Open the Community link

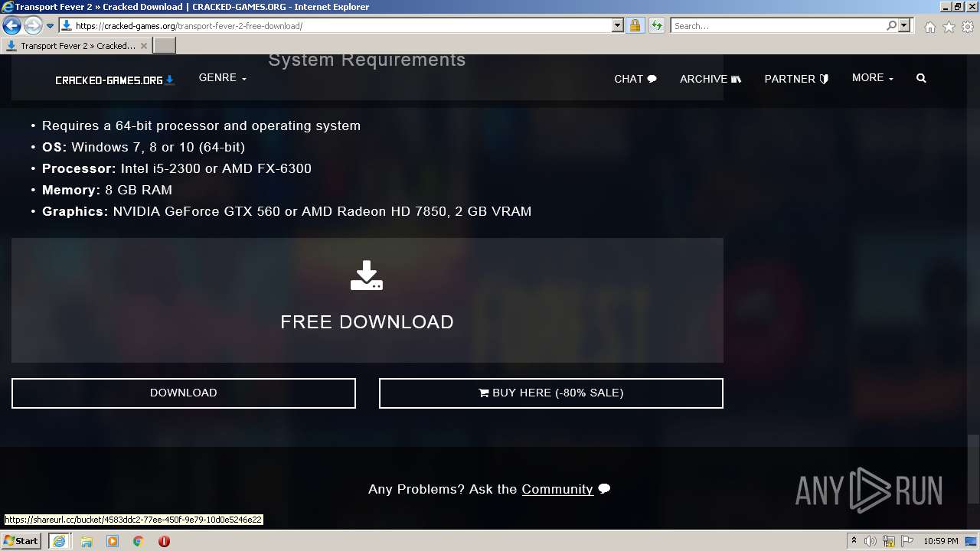coord(557,489)
